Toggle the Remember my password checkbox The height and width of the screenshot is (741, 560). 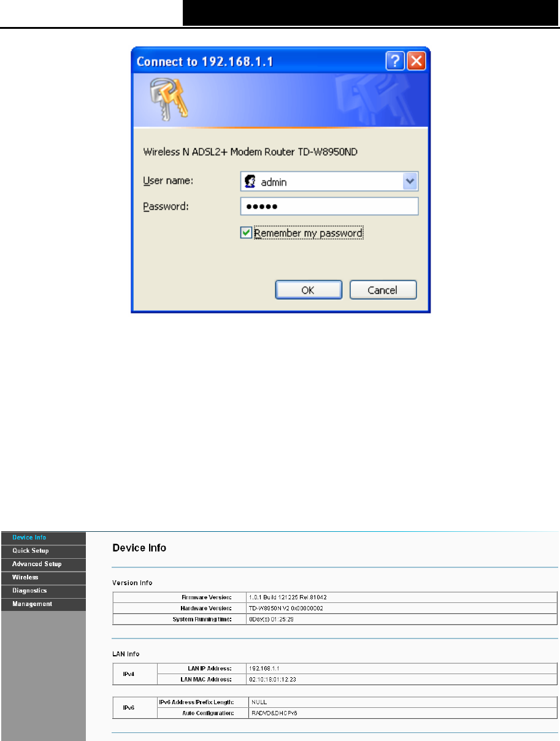(246, 233)
